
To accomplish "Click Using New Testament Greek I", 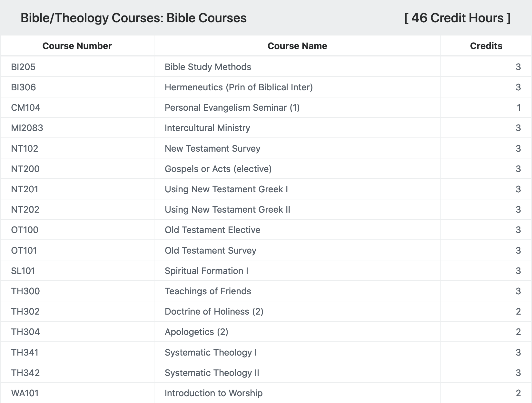I will pyautogui.click(x=226, y=189).
